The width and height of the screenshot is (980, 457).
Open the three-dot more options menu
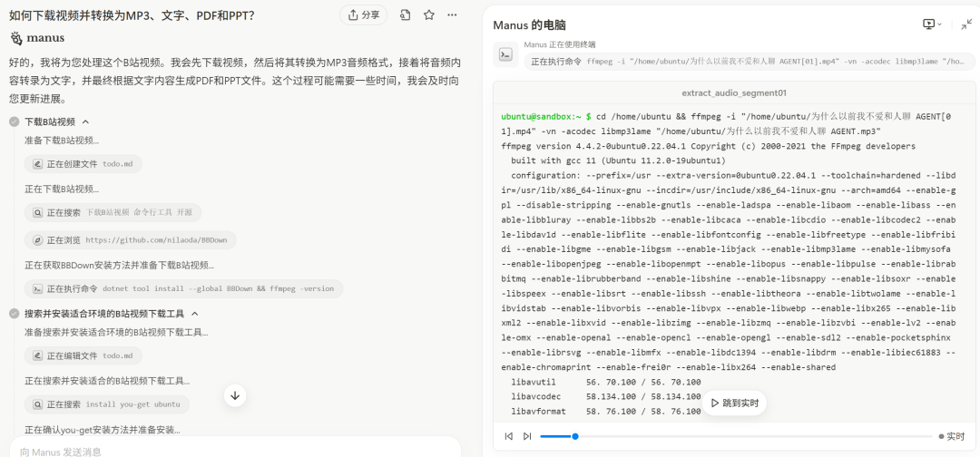coord(453,15)
